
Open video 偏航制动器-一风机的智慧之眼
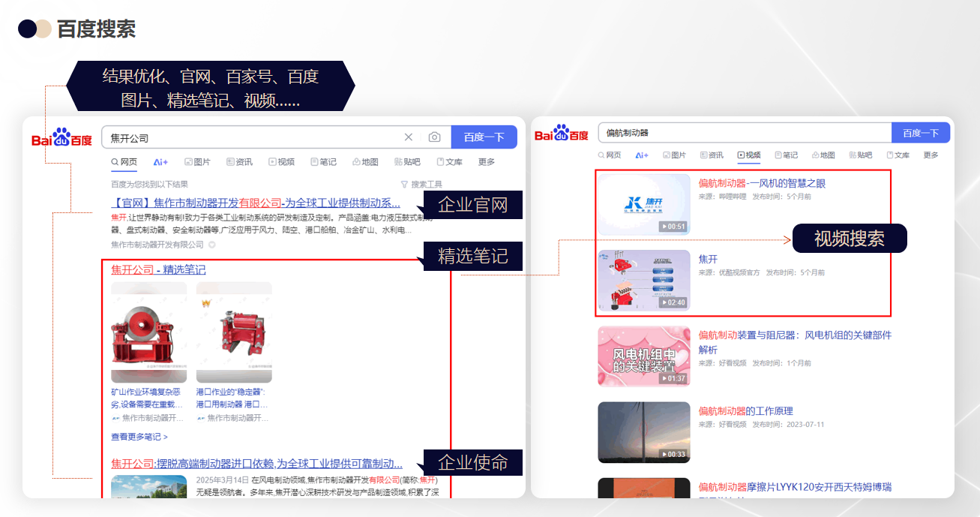pyautogui.click(x=762, y=183)
